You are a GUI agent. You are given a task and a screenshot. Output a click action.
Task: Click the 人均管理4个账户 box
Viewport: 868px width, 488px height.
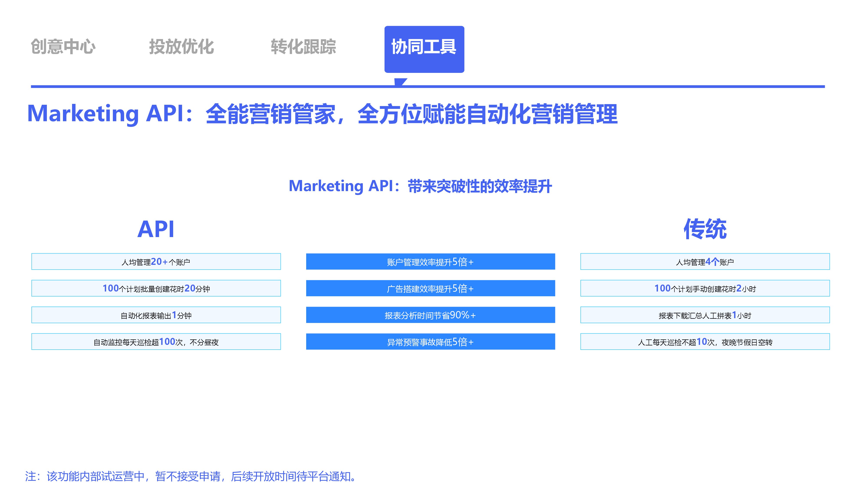[x=705, y=262]
